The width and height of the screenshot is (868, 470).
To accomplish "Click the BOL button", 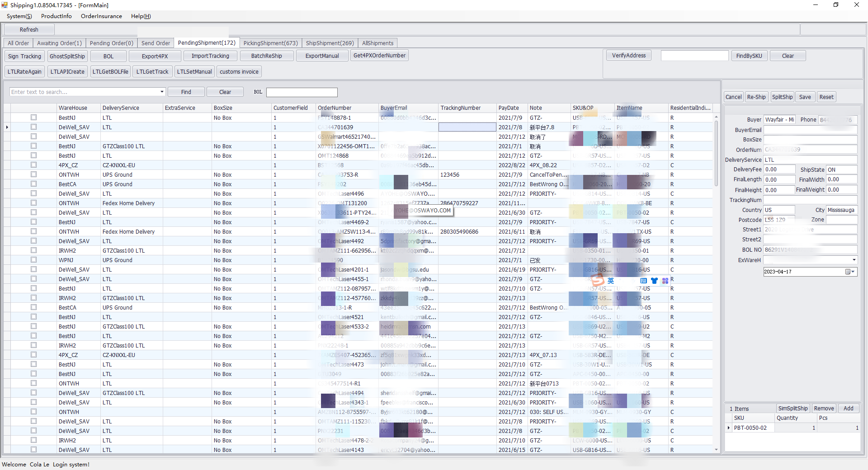I will point(108,56).
